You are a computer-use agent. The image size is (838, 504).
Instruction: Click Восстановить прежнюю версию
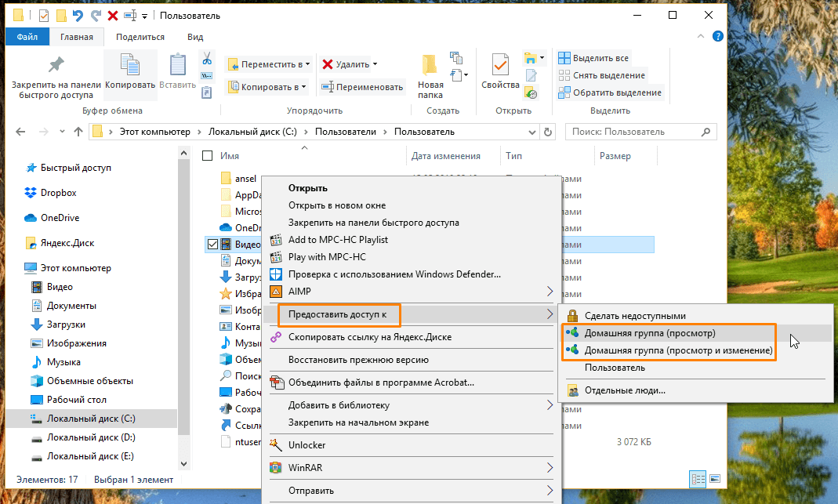(x=358, y=360)
